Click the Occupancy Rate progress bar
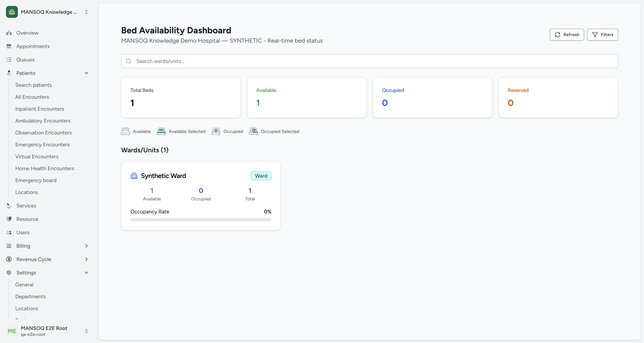644x343 pixels. point(201,220)
